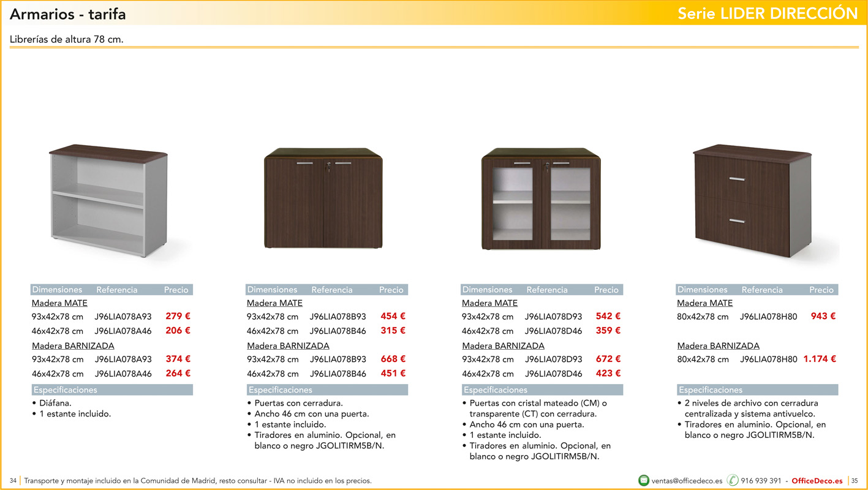868x490 pixels.
Task: Click Madera BARNIZADA heading in last table
Action: (x=718, y=345)
